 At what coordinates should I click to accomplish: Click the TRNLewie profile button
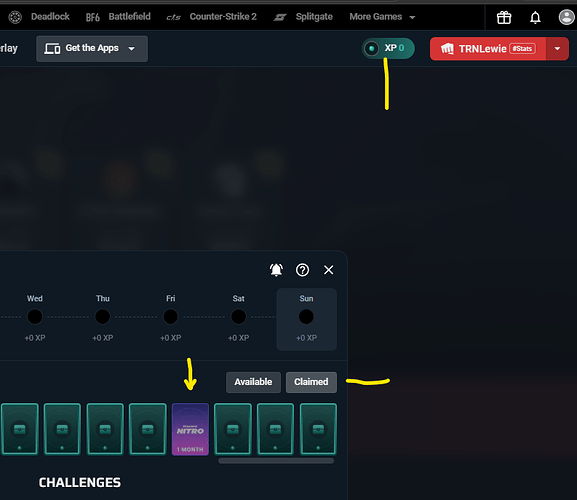[x=488, y=49]
